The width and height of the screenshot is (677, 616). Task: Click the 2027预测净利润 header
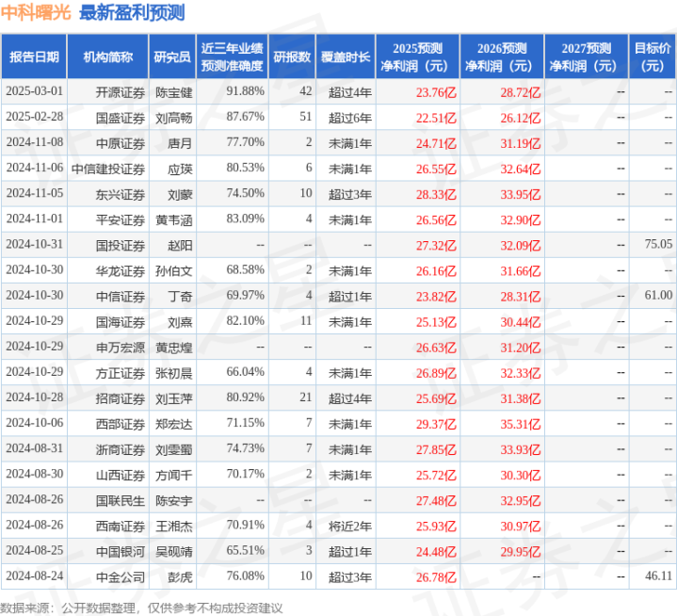point(587,57)
